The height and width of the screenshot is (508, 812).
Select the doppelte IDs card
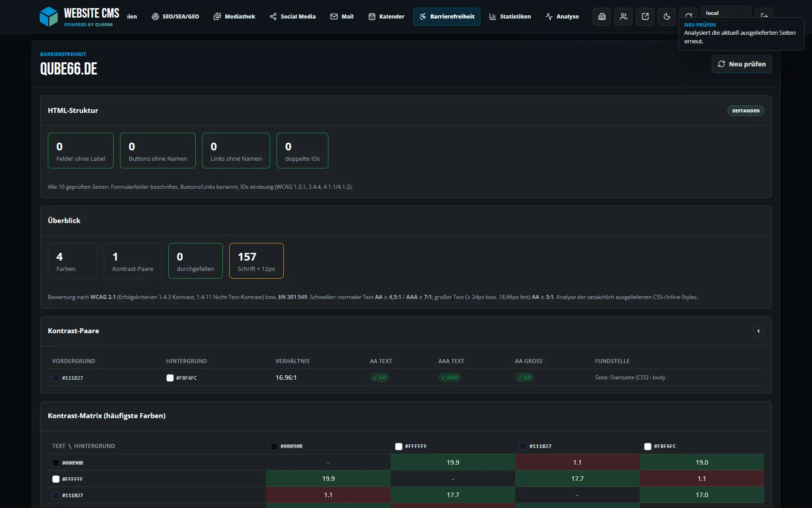coord(302,151)
